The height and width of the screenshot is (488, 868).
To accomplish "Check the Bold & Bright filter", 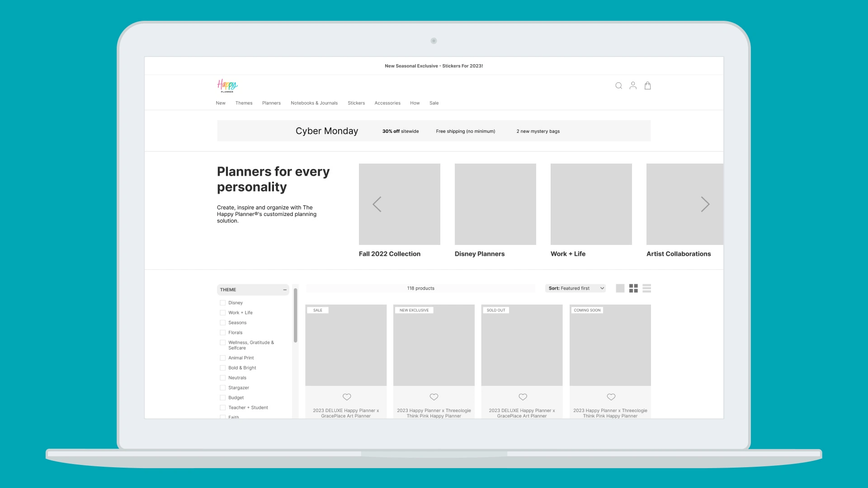I will [222, 368].
